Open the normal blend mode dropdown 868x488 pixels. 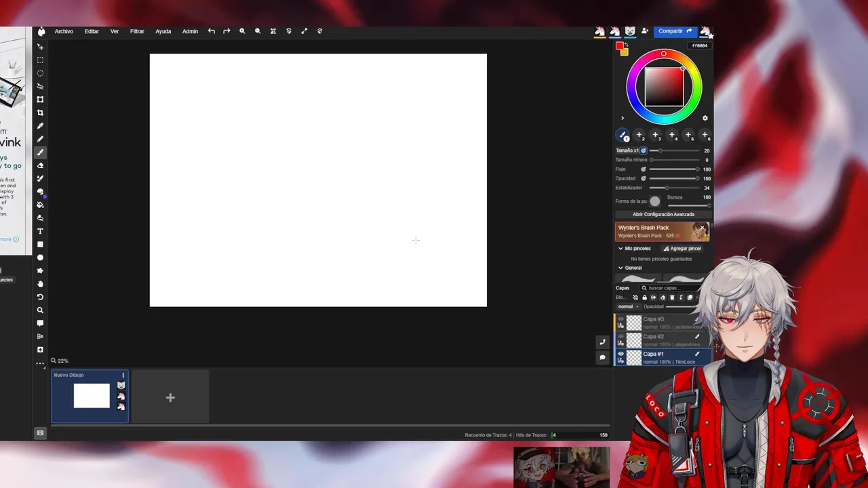[628, 307]
